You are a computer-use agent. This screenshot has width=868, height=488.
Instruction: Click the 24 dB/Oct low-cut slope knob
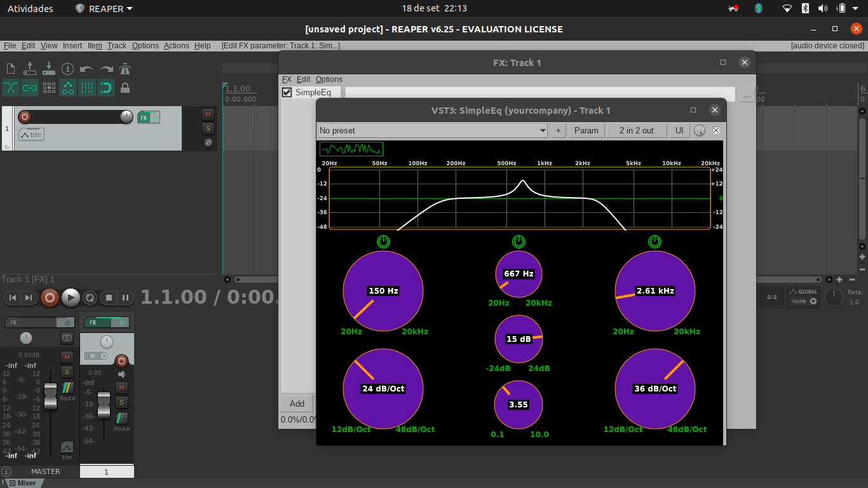click(383, 389)
